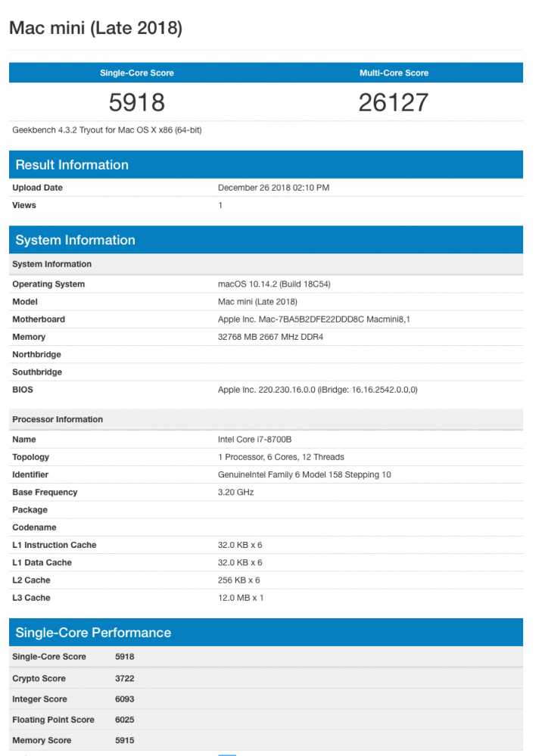The image size is (545, 756).
Task: Select the 12.0 MB x 1 value
Action: (x=241, y=598)
